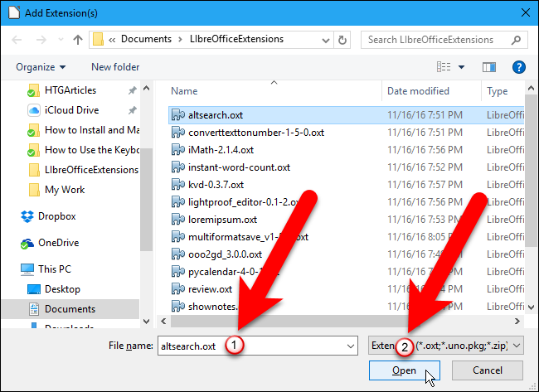Open the view options dropdown arrow
The width and height of the screenshot is (539, 392).
click(x=461, y=67)
